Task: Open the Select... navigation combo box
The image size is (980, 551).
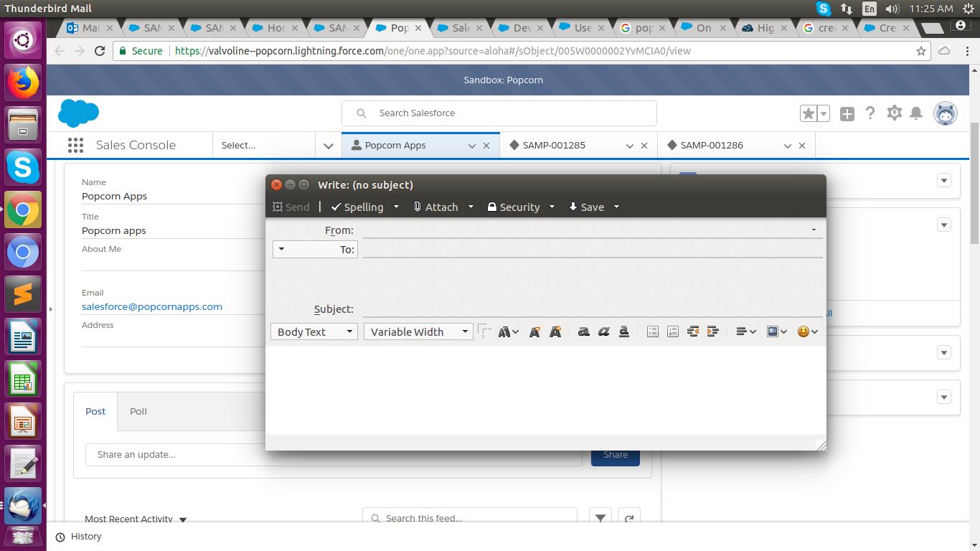Action: pos(264,145)
